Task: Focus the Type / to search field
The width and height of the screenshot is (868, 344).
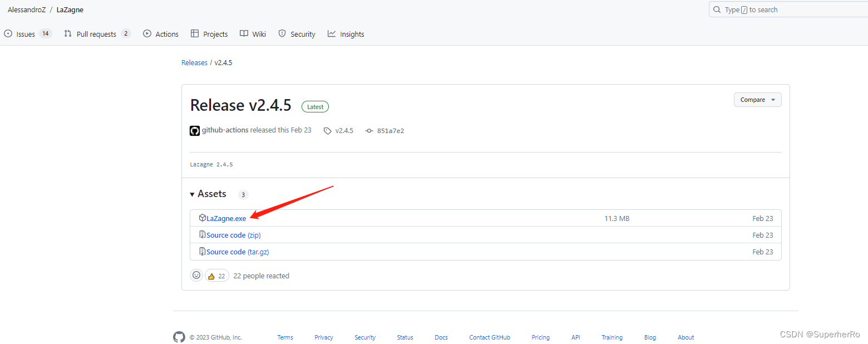Action: tap(788, 9)
